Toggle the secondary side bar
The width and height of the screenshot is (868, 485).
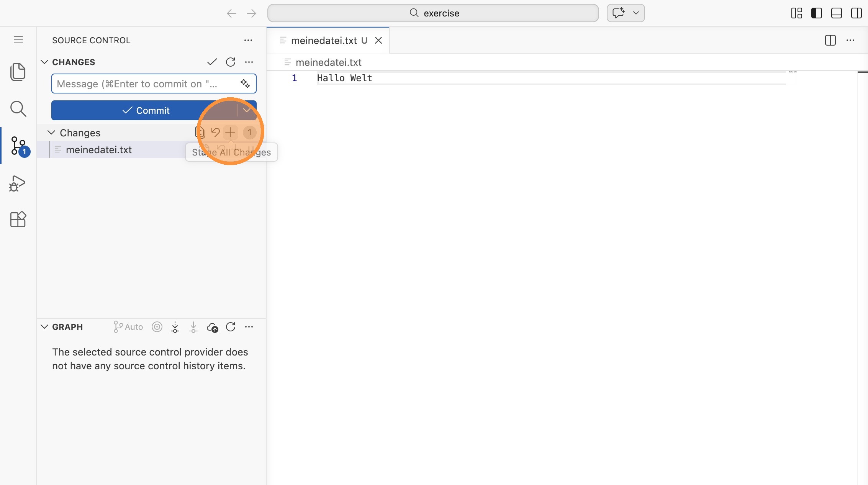[856, 13]
